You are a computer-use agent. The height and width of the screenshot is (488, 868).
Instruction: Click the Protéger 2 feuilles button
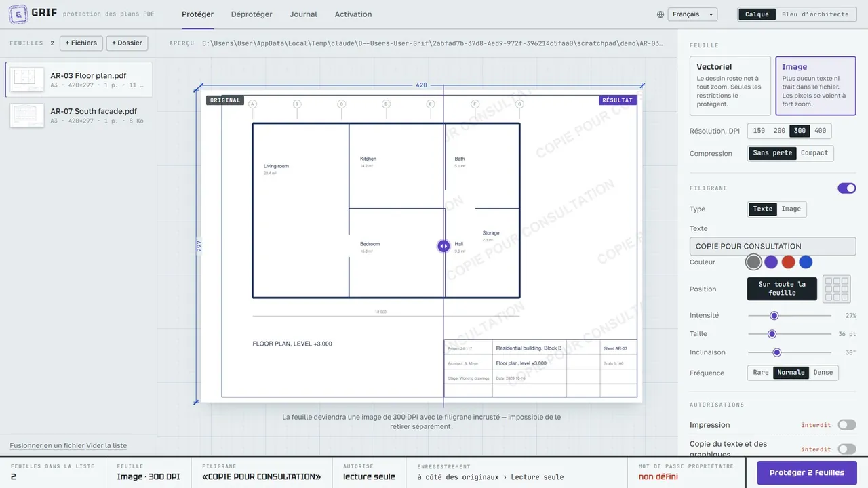(x=807, y=473)
